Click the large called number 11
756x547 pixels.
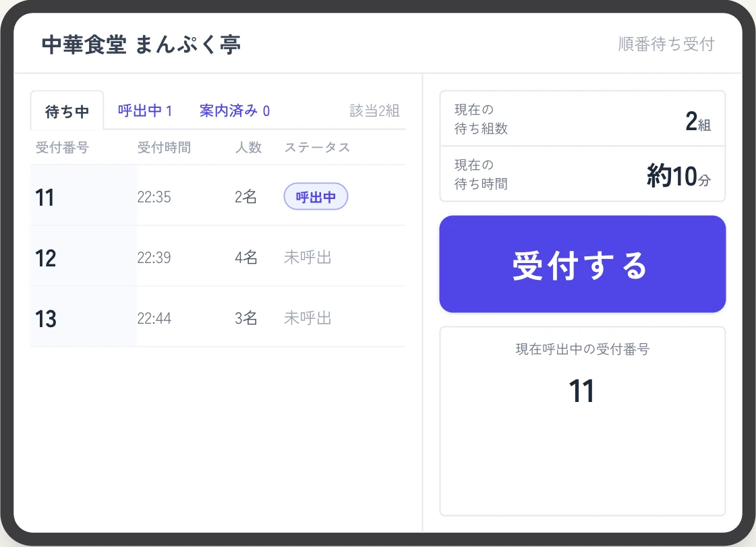581,391
